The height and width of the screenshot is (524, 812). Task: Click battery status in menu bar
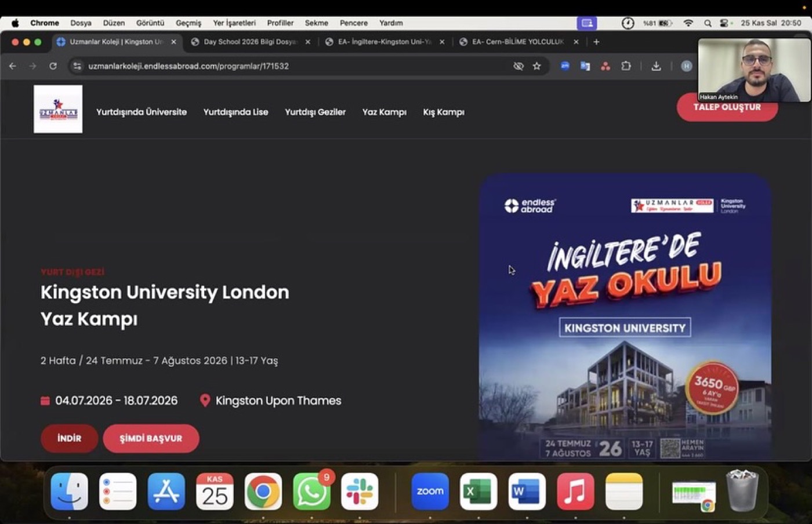[658, 23]
